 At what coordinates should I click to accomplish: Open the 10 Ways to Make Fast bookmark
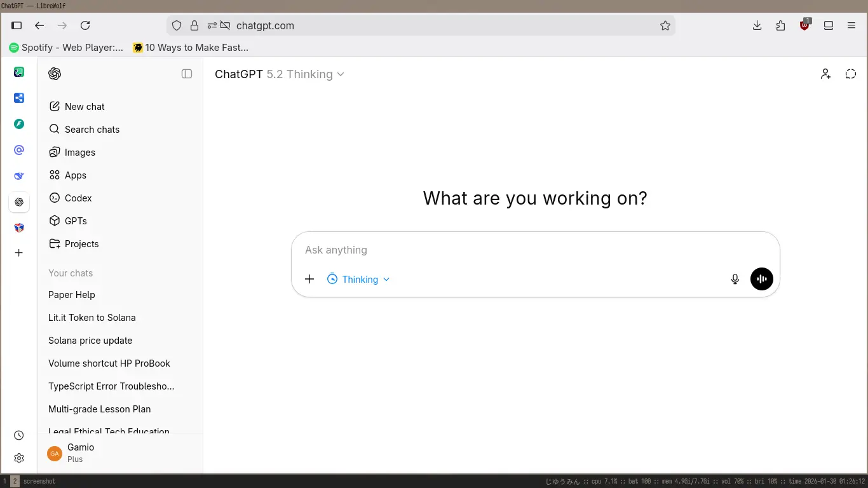click(191, 47)
